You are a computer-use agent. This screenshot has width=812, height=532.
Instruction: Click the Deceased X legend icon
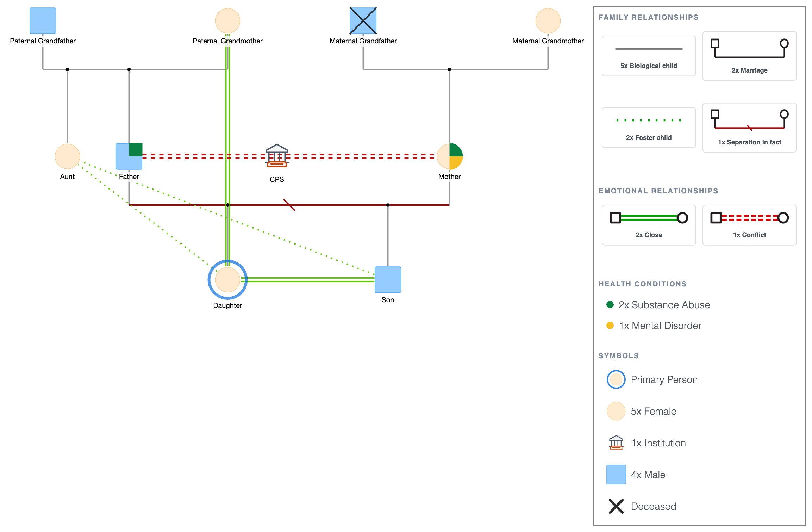pos(616,506)
